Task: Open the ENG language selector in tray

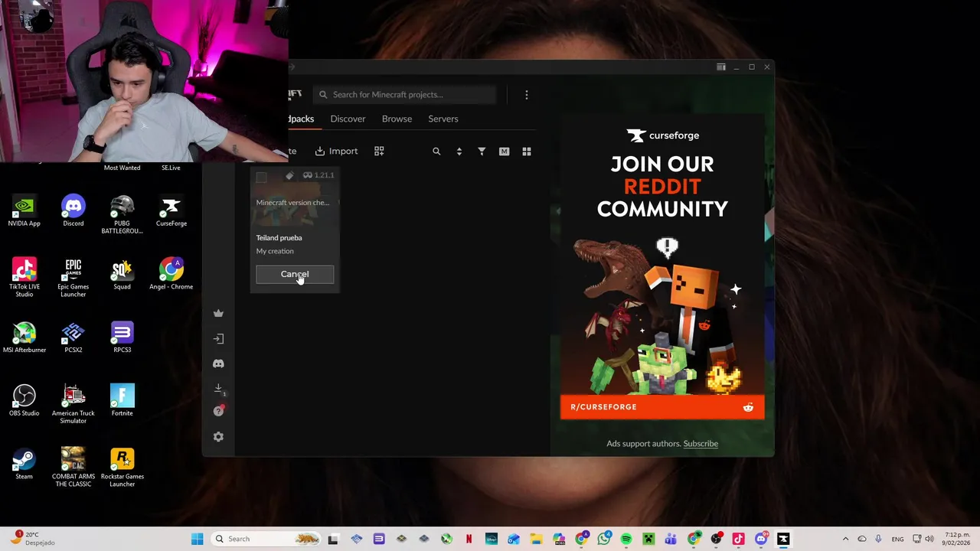Action: pyautogui.click(x=897, y=539)
